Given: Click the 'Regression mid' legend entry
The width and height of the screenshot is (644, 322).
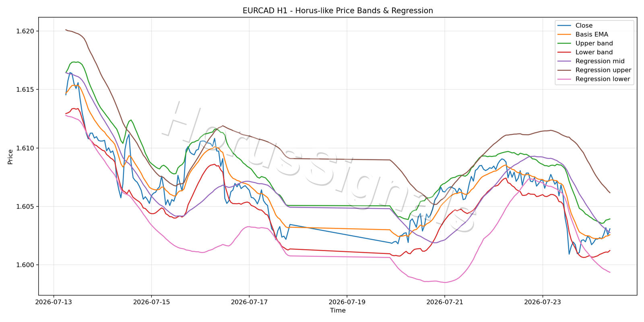Looking at the screenshot, I should 591,61.
